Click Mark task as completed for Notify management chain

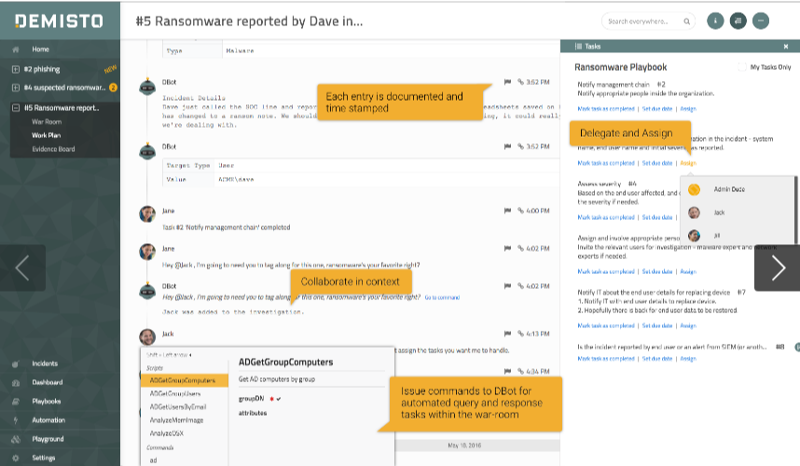pos(605,107)
